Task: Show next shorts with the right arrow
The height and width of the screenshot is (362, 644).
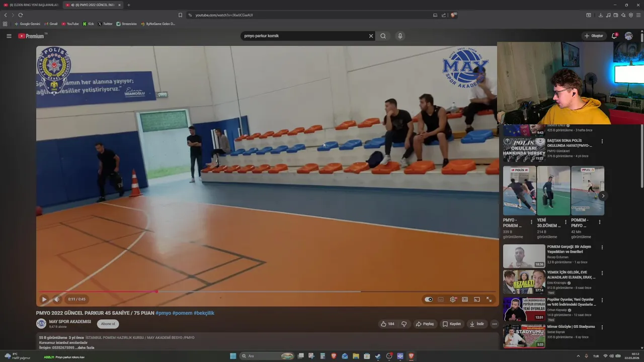Action: [603, 196]
